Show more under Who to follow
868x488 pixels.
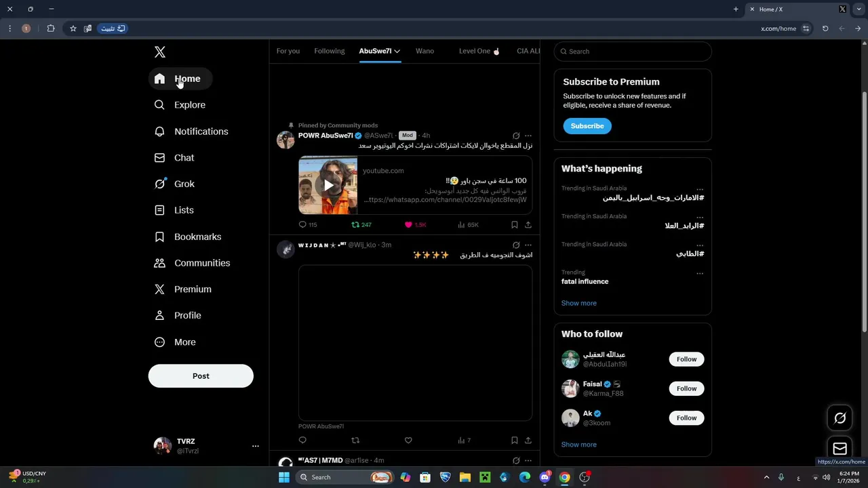coord(579,445)
